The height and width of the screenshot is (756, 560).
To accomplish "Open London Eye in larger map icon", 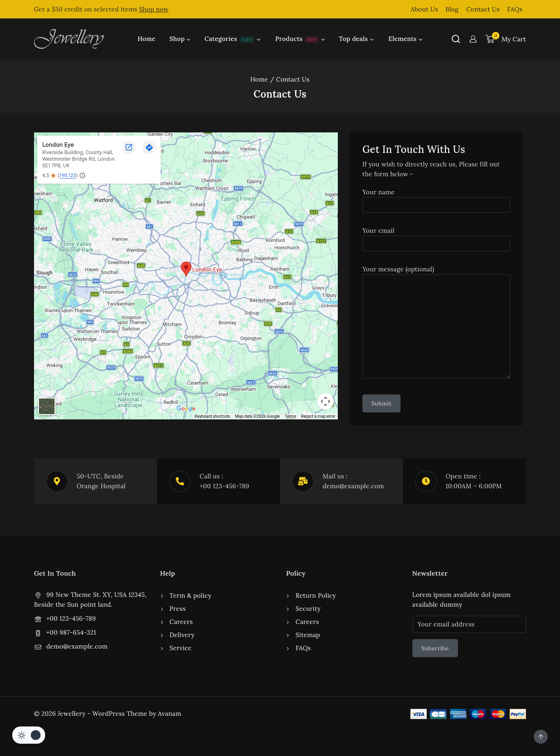I will tap(129, 148).
